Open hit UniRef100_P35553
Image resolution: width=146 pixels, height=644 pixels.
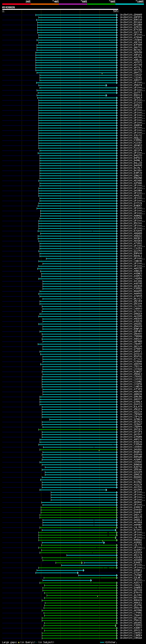pyautogui.click(x=131, y=625)
